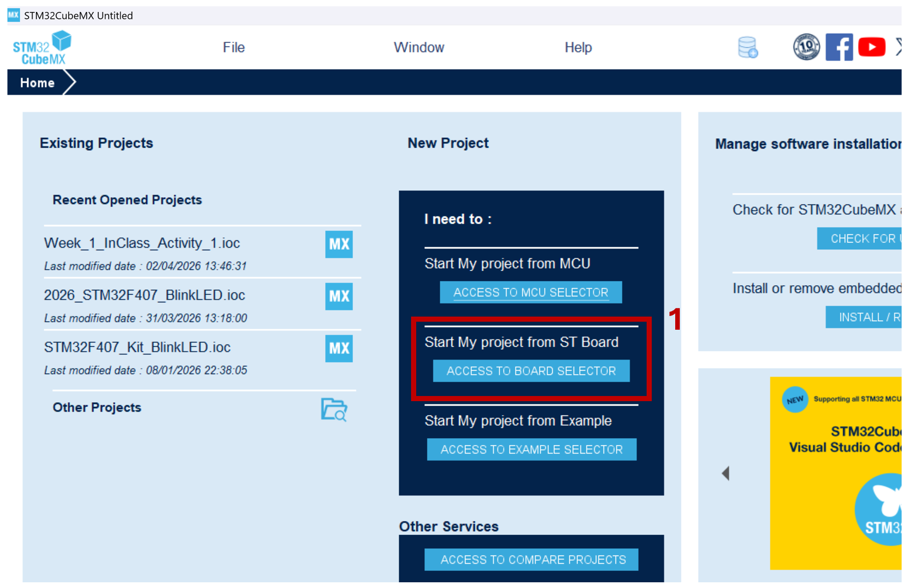
Task: Click MX icon for Week_1_InClass_Activity_1.ioc
Action: (x=339, y=245)
